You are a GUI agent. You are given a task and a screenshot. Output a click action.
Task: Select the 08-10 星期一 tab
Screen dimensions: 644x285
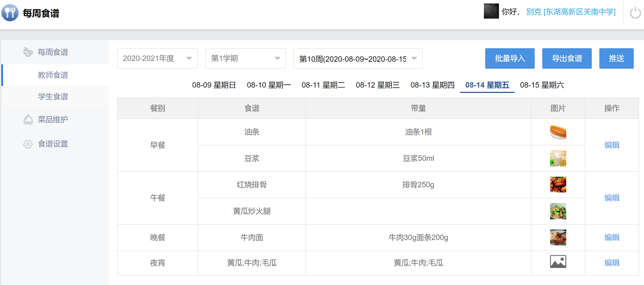(269, 85)
